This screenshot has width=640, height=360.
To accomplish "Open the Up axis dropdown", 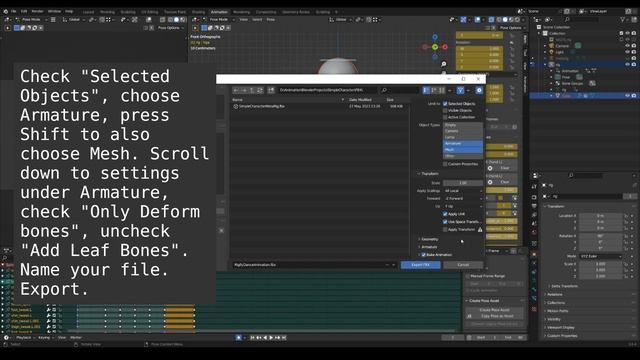I will 463,206.
